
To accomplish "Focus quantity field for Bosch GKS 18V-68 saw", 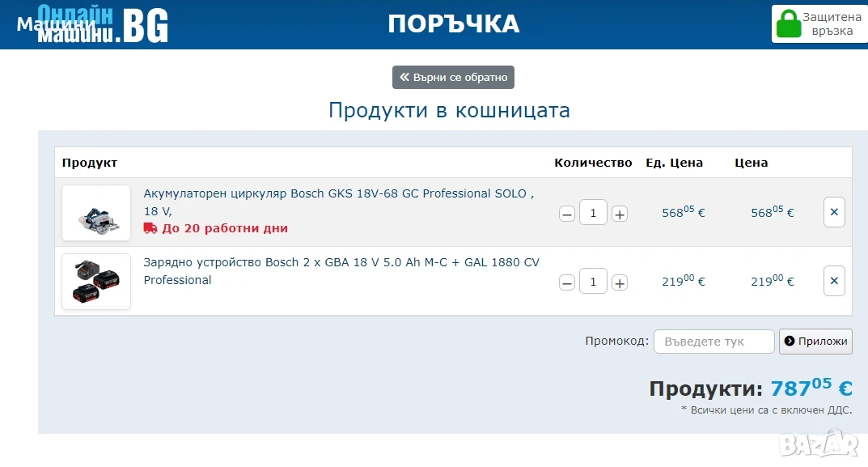I will coord(593,213).
